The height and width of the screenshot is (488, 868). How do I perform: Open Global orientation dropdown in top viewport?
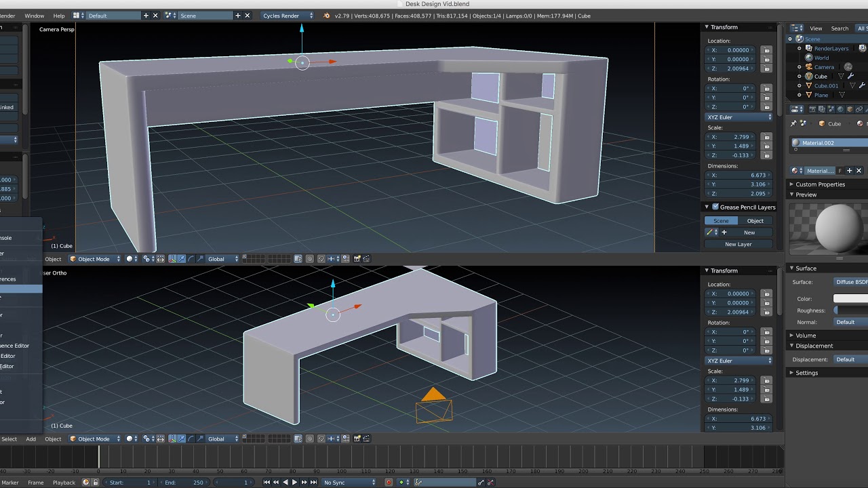224,259
